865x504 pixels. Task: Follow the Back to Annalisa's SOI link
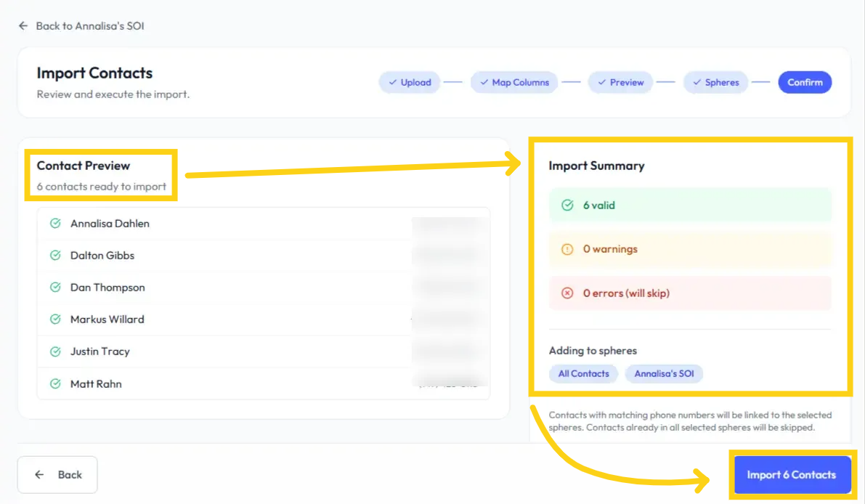click(90, 26)
